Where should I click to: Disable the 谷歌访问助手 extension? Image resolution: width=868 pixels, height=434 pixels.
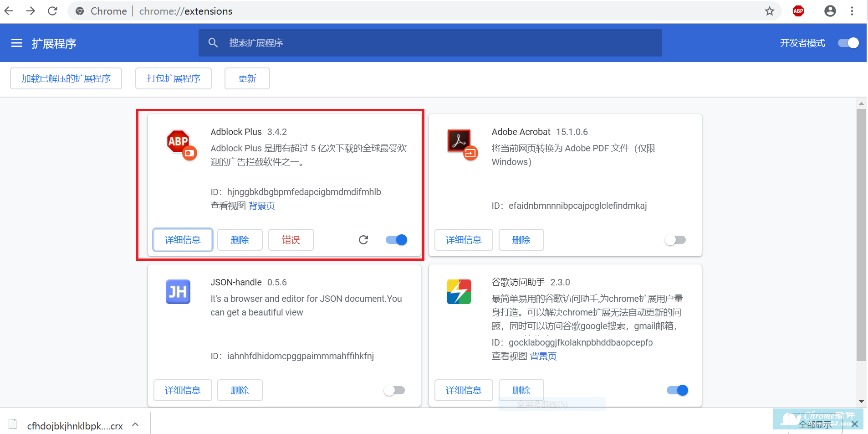(x=678, y=390)
